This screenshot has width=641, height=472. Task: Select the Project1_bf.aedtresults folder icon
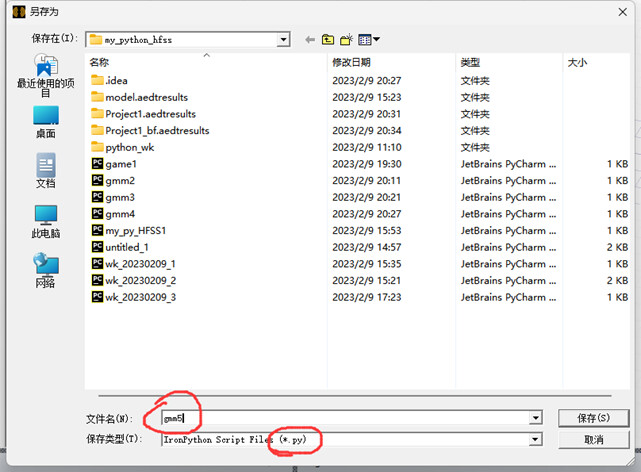97,130
